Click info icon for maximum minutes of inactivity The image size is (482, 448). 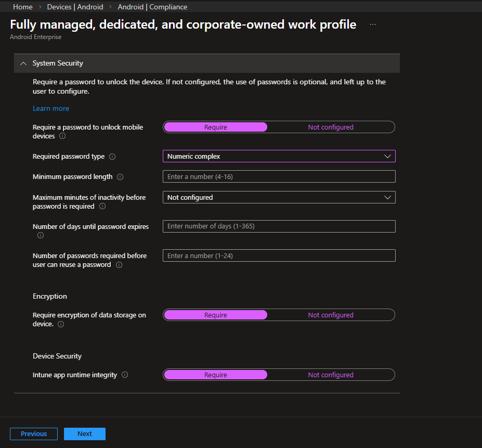(x=102, y=207)
